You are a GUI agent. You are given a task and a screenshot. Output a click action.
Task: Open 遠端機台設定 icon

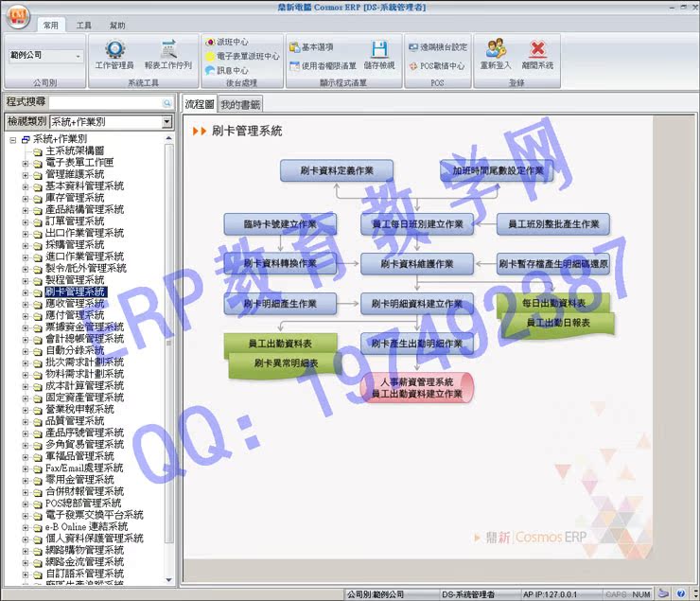(x=413, y=47)
